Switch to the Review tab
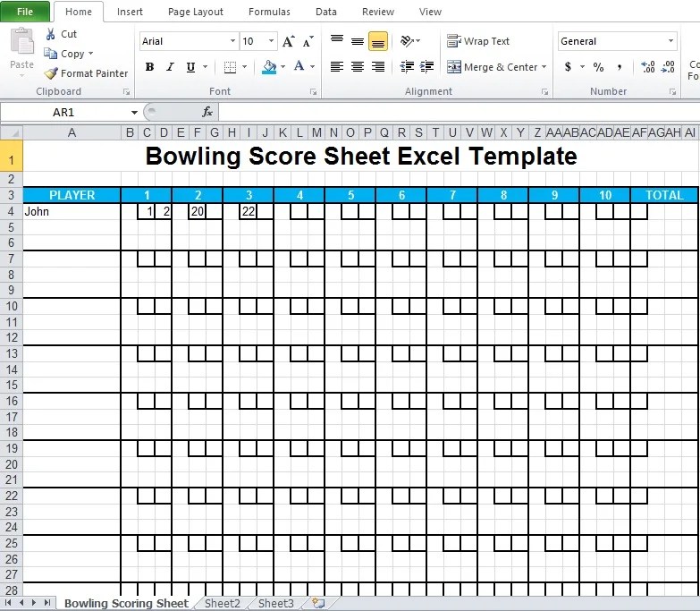700x611 pixels. point(377,12)
